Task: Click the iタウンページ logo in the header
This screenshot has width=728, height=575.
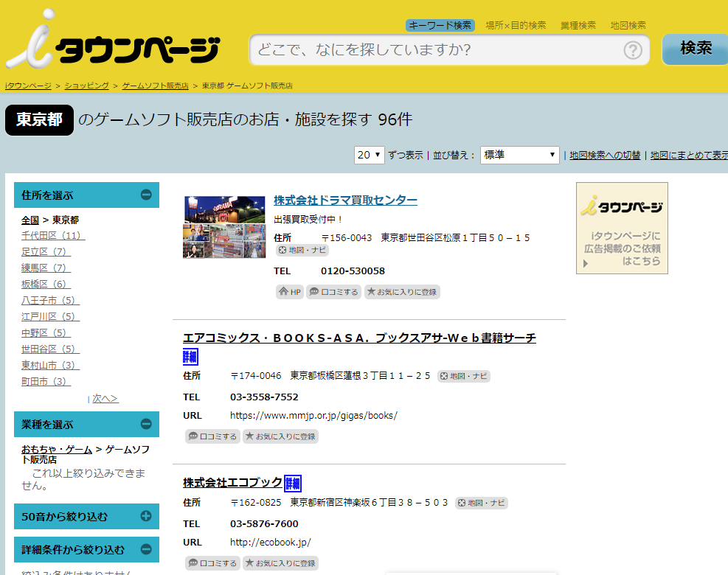Action: point(112,41)
